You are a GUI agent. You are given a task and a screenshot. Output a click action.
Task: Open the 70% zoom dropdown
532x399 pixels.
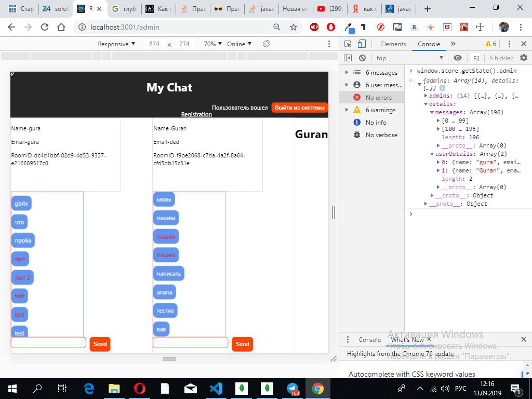[x=212, y=44]
